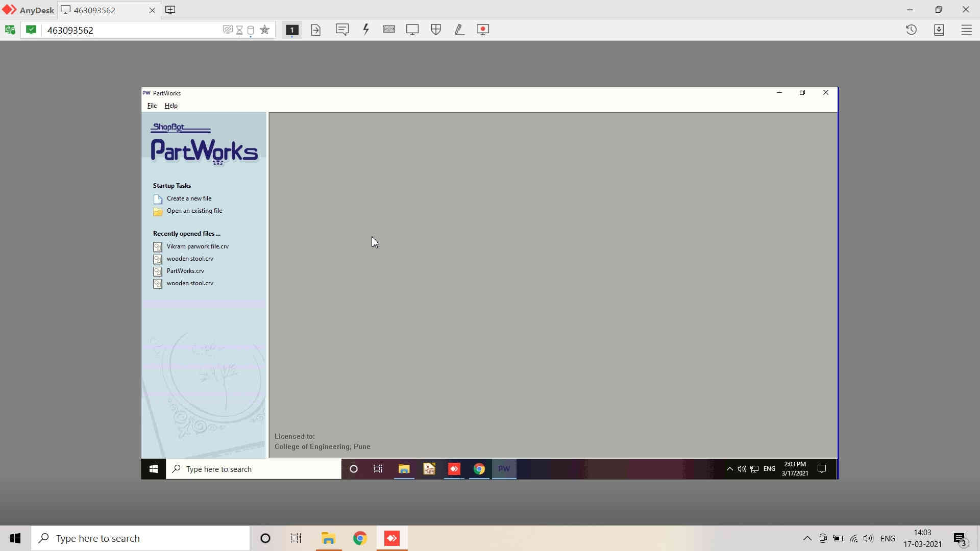Viewport: 980px width, 551px height.
Task: Open AnyDesk permissions shield icon
Action: click(x=436, y=30)
